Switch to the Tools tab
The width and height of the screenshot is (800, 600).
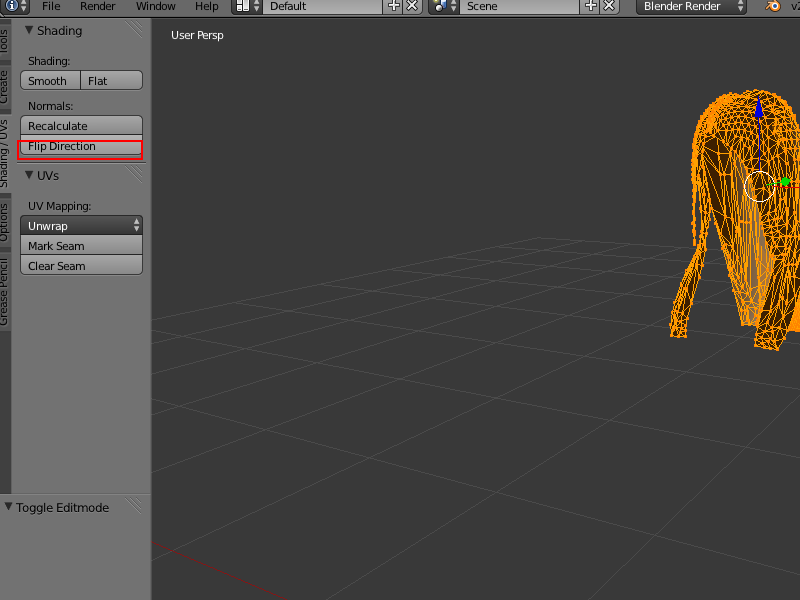tap(5, 41)
